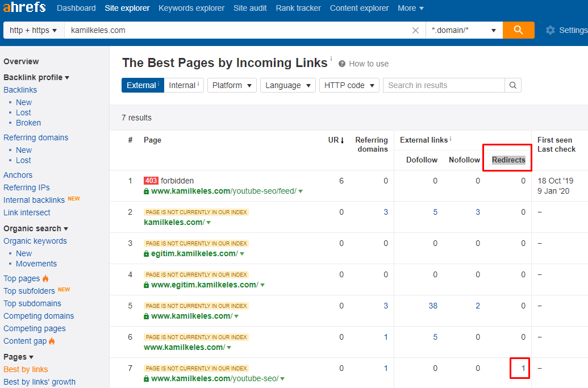The width and height of the screenshot is (588, 388).
Task: Clear the kamilkeles.com URL with the X icon
Action: click(x=415, y=30)
